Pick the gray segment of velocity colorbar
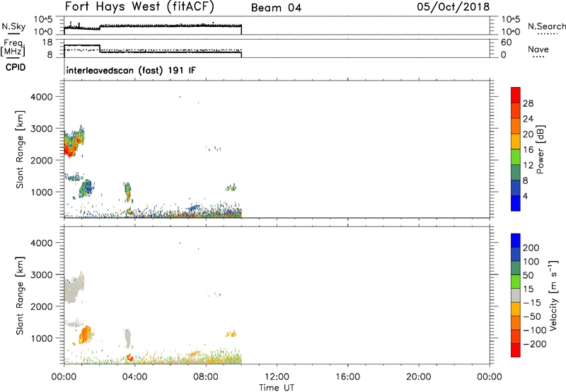The width and height of the screenshot is (566, 392). pyautogui.click(x=516, y=296)
